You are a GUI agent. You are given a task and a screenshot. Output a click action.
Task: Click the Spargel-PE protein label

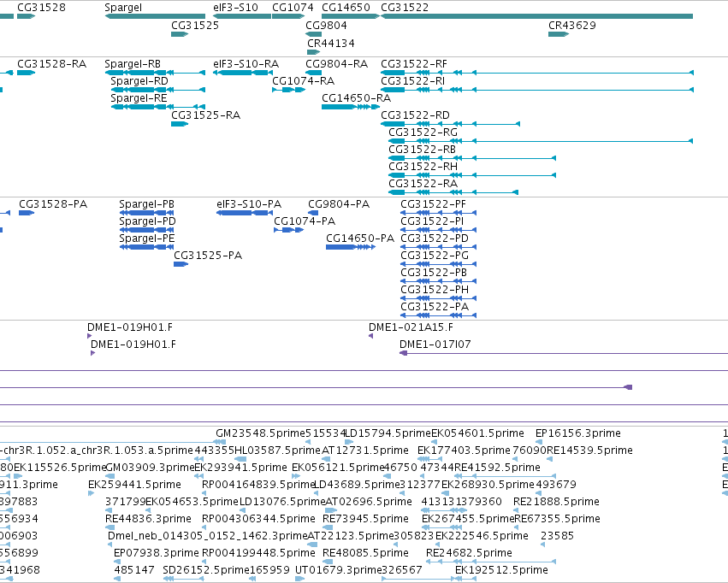tap(147, 238)
